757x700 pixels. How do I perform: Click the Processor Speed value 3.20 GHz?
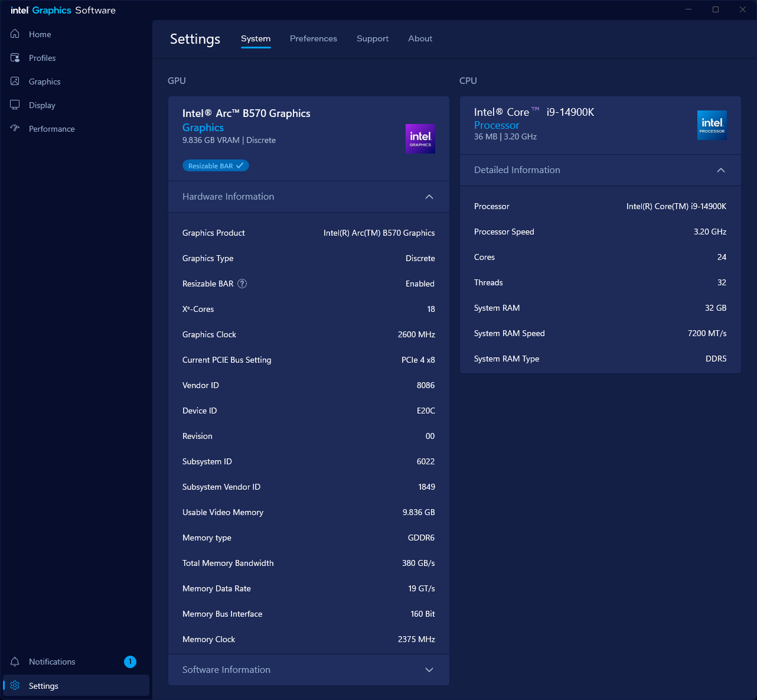(710, 232)
